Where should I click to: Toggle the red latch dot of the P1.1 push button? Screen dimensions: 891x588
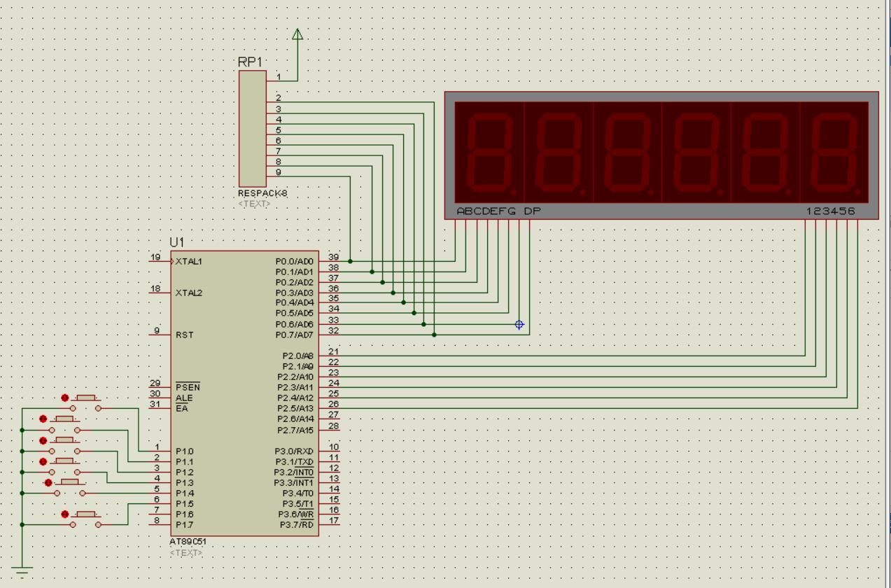[x=43, y=419]
